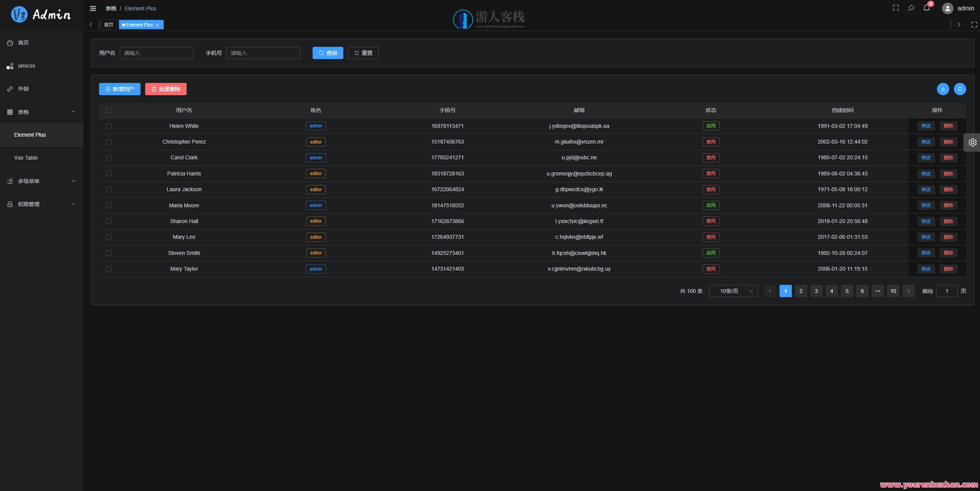This screenshot has height=491, width=980.
Task: Switch to the 首页 tab
Action: pyautogui.click(x=108, y=24)
